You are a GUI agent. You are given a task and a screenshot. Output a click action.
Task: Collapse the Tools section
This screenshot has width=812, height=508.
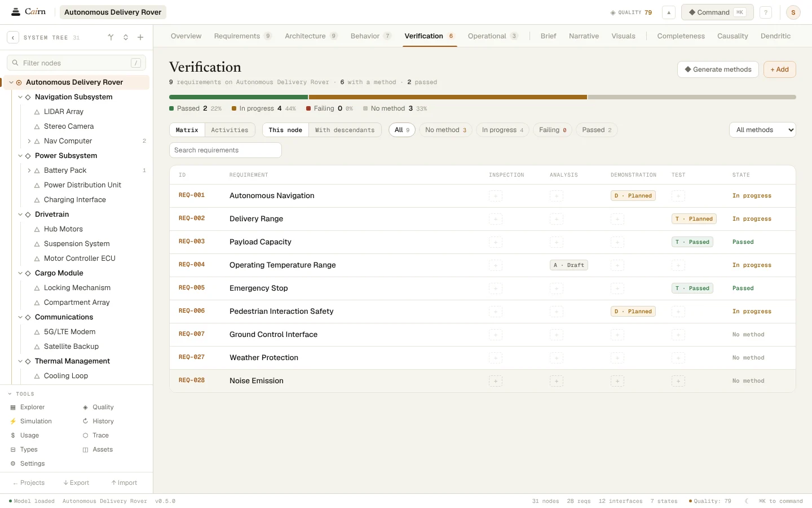[x=21, y=394]
